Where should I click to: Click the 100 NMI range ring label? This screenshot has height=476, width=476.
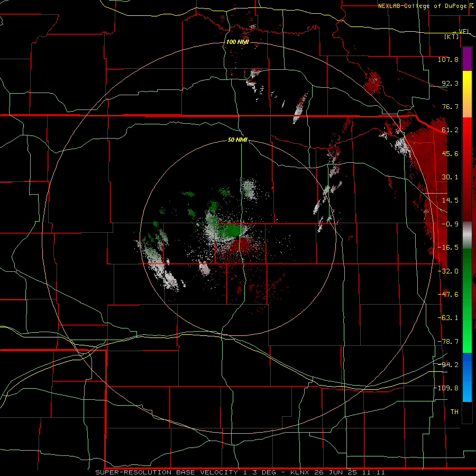pyautogui.click(x=237, y=42)
